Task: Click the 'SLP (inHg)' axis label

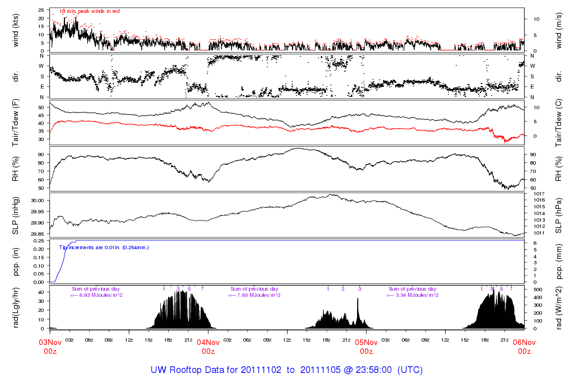Action: tap(15, 216)
